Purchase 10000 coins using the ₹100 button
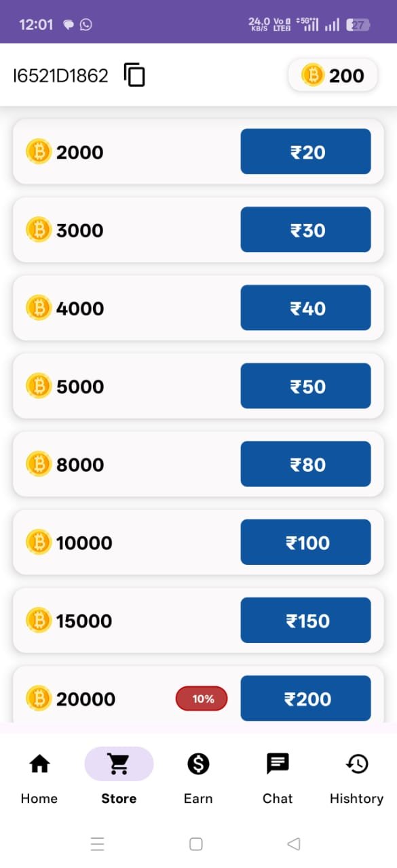 [x=305, y=542]
